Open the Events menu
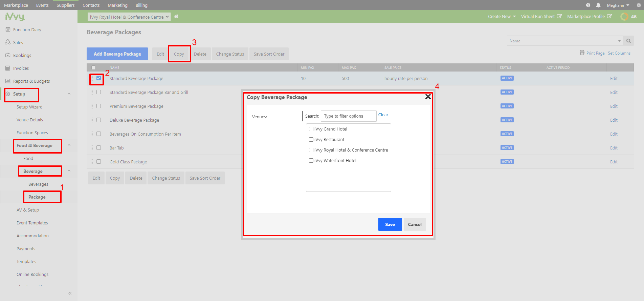The image size is (644, 301). point(42,5)
